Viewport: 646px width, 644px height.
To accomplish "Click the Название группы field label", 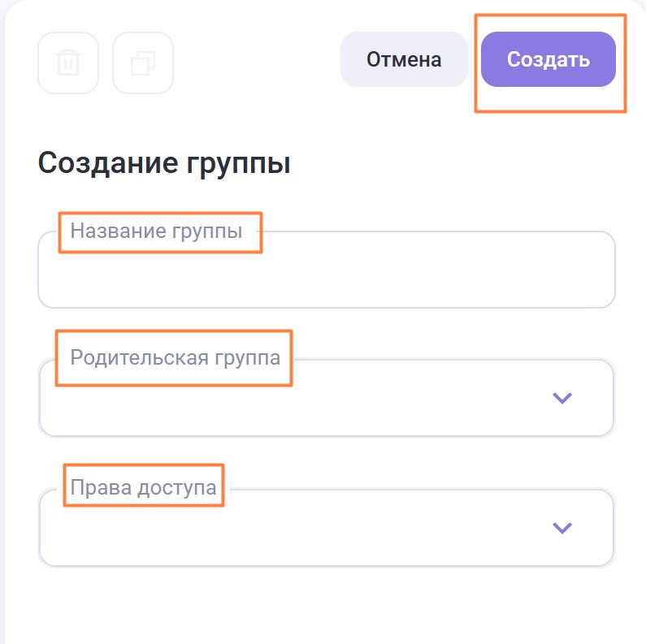I will (156, 231).
